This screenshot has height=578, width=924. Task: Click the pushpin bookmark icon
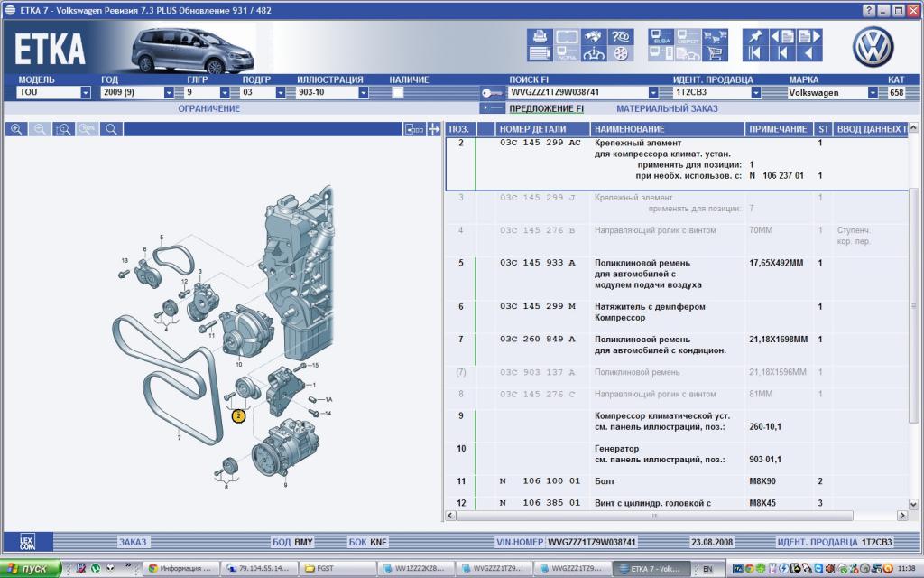coord(755,36)
